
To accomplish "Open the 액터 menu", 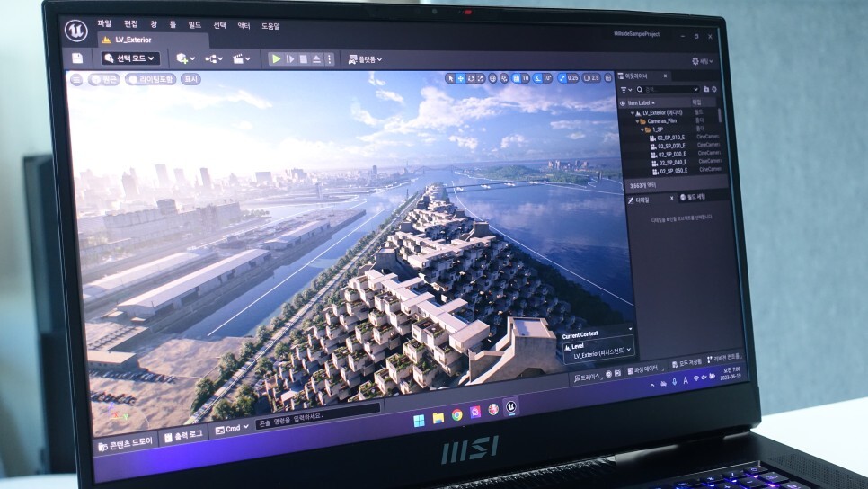I will coord(244,26).
